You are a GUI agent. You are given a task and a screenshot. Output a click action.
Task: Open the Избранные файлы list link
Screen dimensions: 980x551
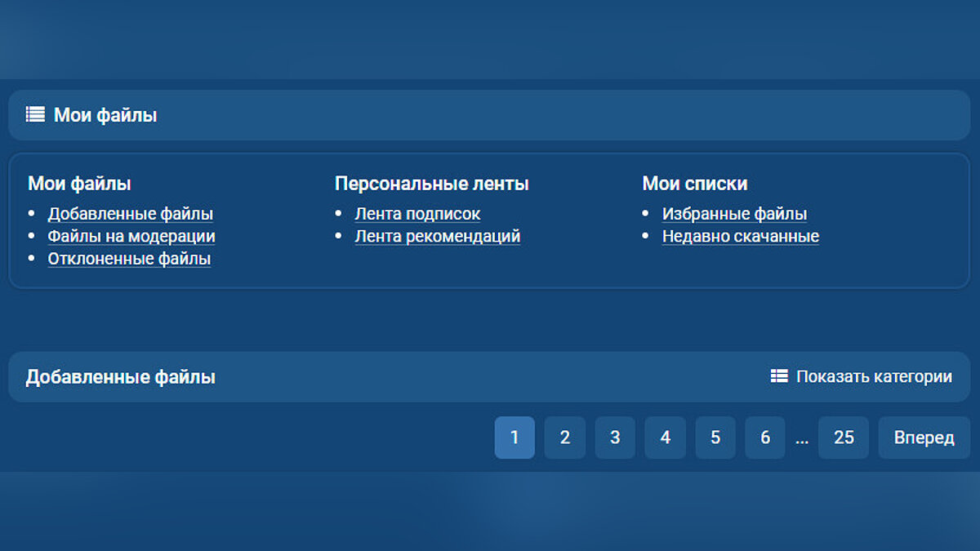pos(734,214)
